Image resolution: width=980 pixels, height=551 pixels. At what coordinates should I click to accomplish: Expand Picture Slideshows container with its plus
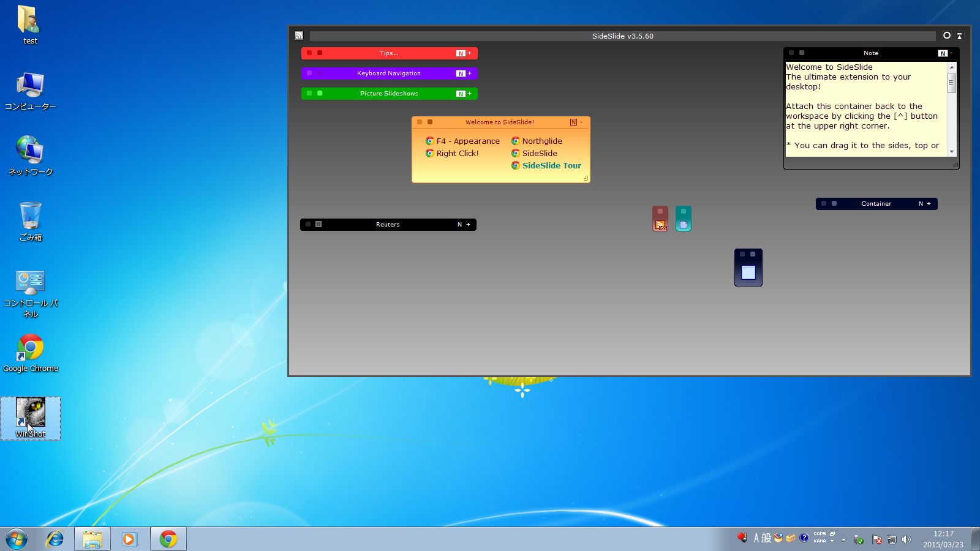(x=470, y=94)
